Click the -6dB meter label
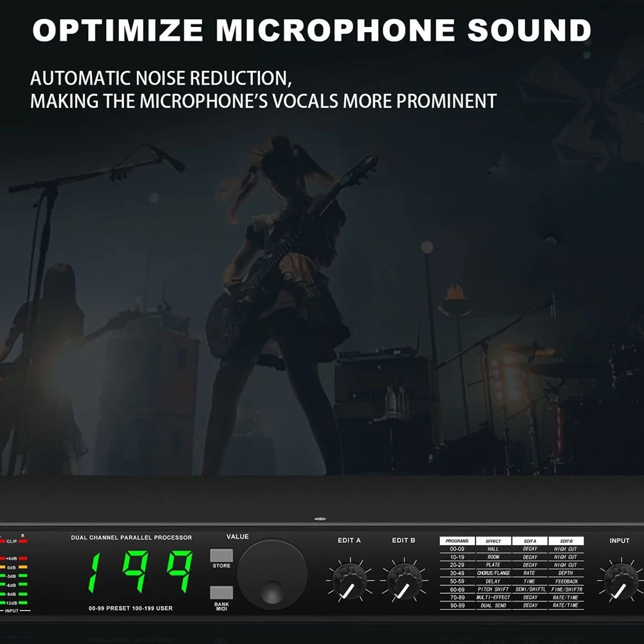 click(x=12, y=585)
